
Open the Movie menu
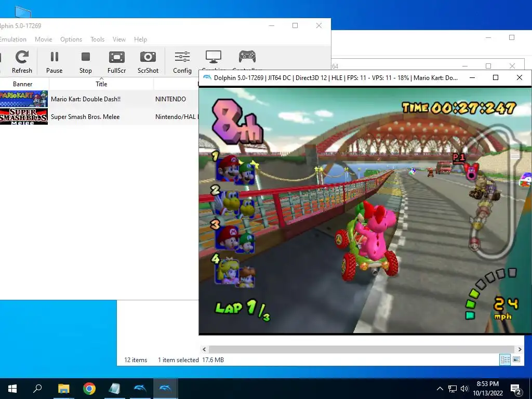(44, 39)
